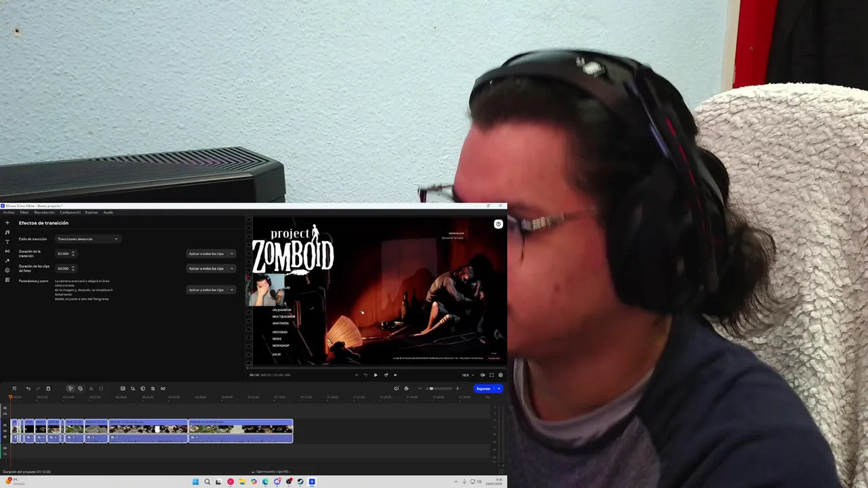Click the scissors split icon
Screen dimensions: 868x488
tap(91, 388)
